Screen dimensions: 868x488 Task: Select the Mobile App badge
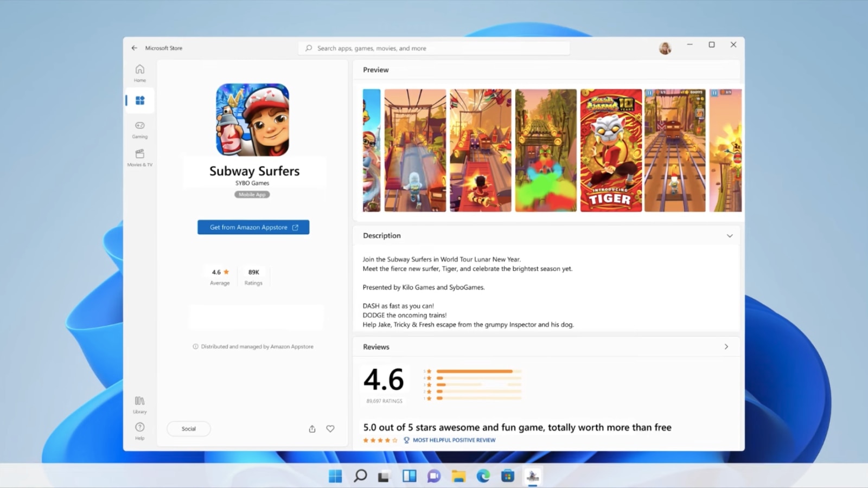click(252, 194)
